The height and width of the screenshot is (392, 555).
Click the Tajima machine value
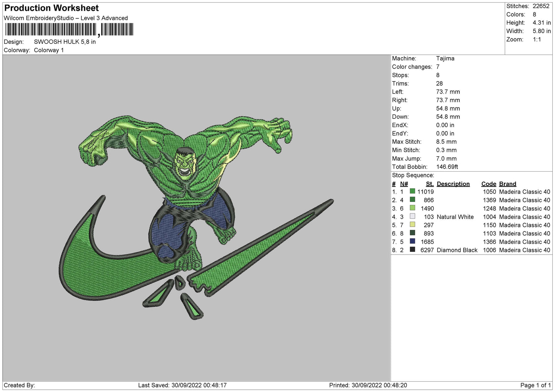pyautogui.click(x=445, y=58)
